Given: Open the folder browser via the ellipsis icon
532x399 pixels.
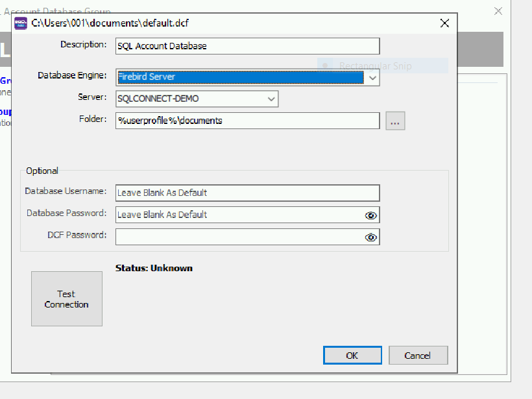Looking at the screenshot, I should pos(395,121).
